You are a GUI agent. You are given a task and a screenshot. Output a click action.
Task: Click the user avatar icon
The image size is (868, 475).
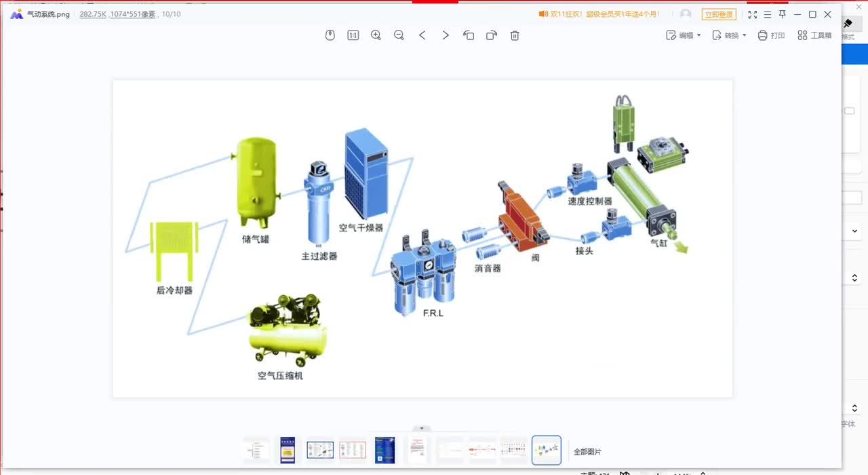pos(686,14)
